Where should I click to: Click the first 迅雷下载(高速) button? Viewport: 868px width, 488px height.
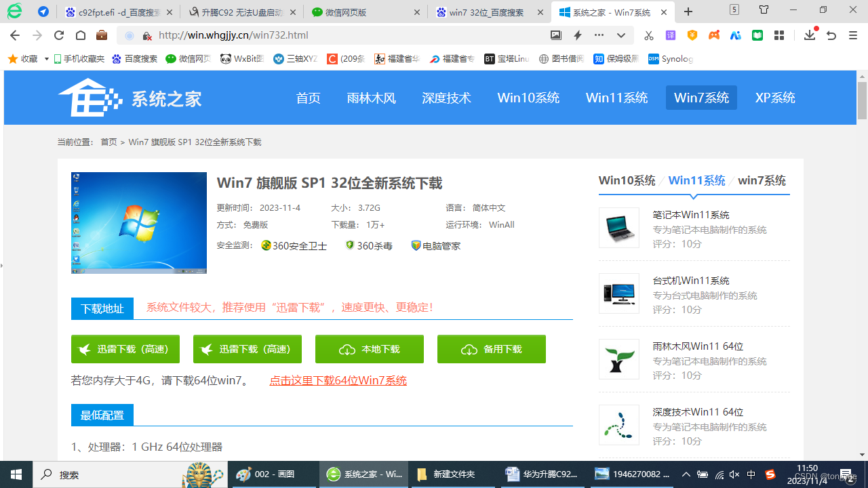coord(125,349)
